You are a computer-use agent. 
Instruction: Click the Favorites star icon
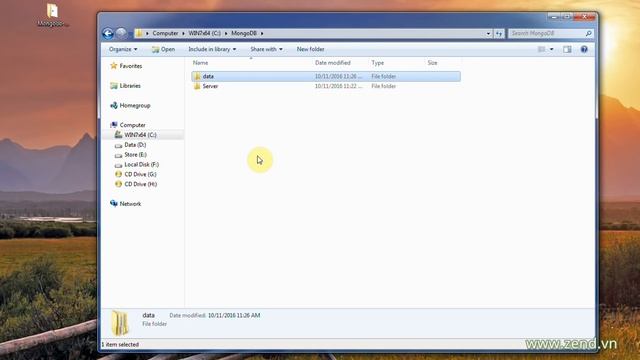click(113, 66)
